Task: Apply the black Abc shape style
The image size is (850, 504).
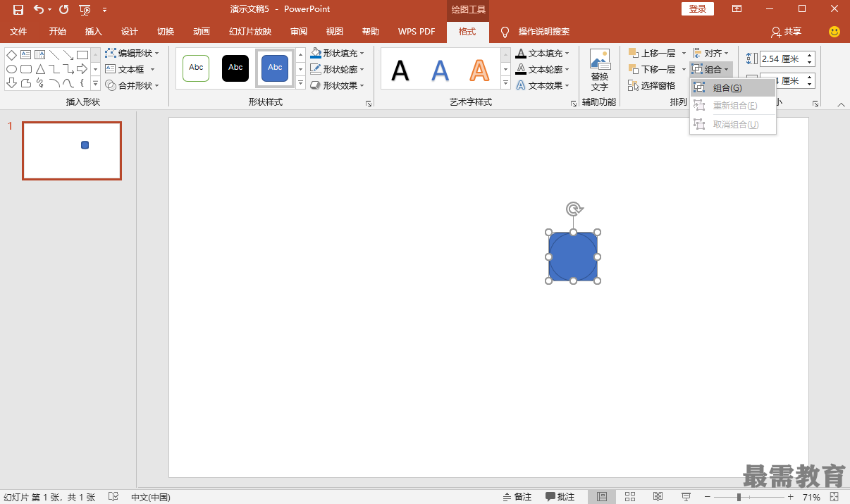Action: click(x=235, y=68)
